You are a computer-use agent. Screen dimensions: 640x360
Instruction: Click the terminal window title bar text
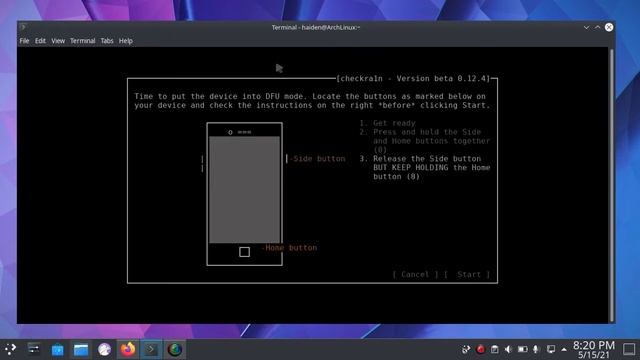pos(316,27)
